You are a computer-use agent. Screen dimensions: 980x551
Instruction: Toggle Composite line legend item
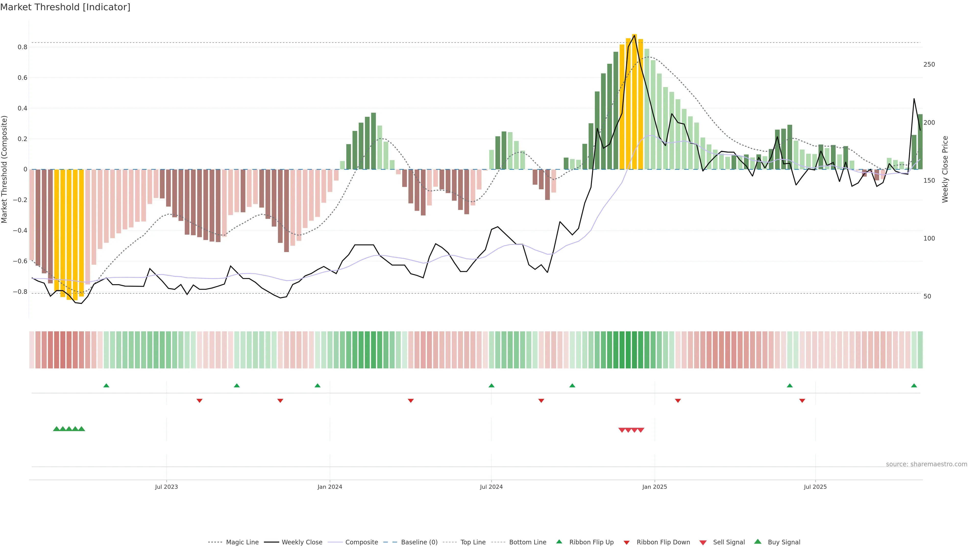(361, 542)
